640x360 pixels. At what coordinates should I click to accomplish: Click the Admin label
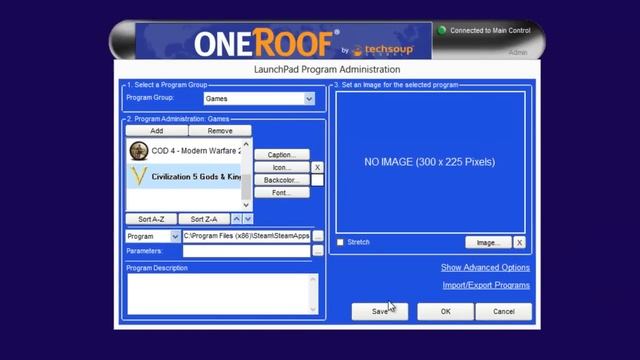(518, 53)
